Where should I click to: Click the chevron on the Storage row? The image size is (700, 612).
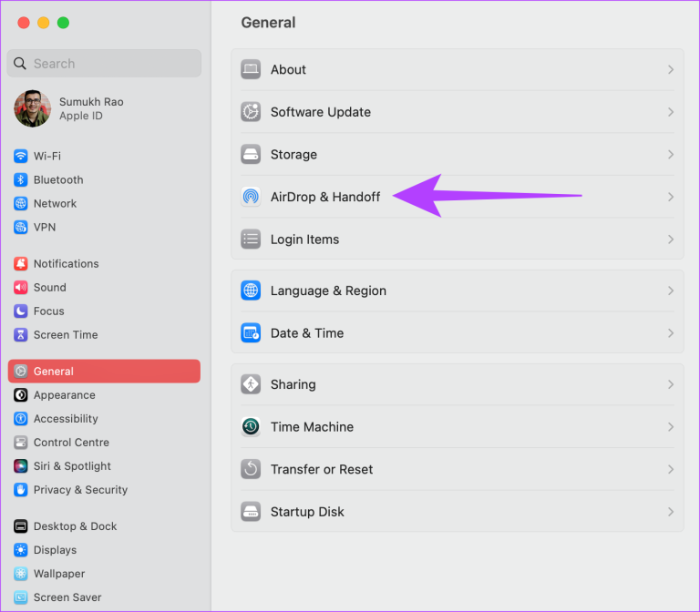click(671, 154)
